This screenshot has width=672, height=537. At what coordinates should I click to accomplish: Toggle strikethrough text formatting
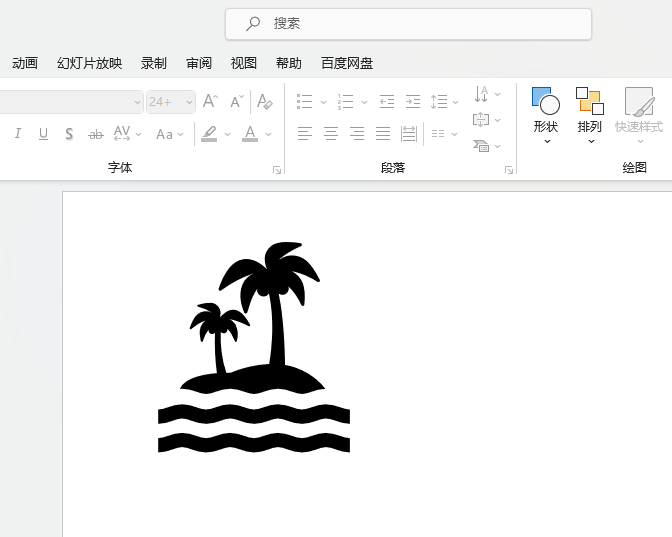coord(96,135)
